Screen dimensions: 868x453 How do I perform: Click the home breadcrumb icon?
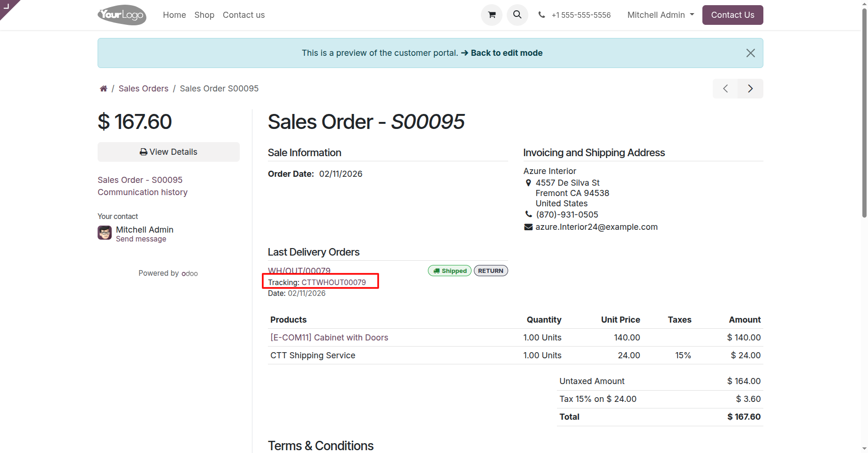[103, 89]
